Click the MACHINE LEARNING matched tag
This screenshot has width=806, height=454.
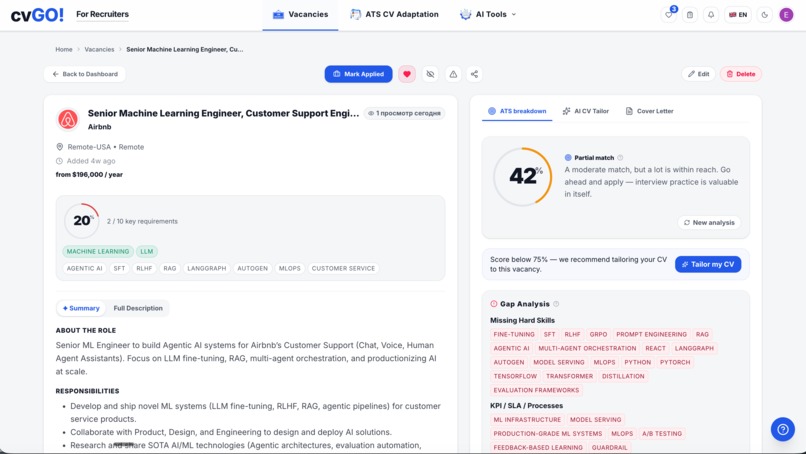98,251
